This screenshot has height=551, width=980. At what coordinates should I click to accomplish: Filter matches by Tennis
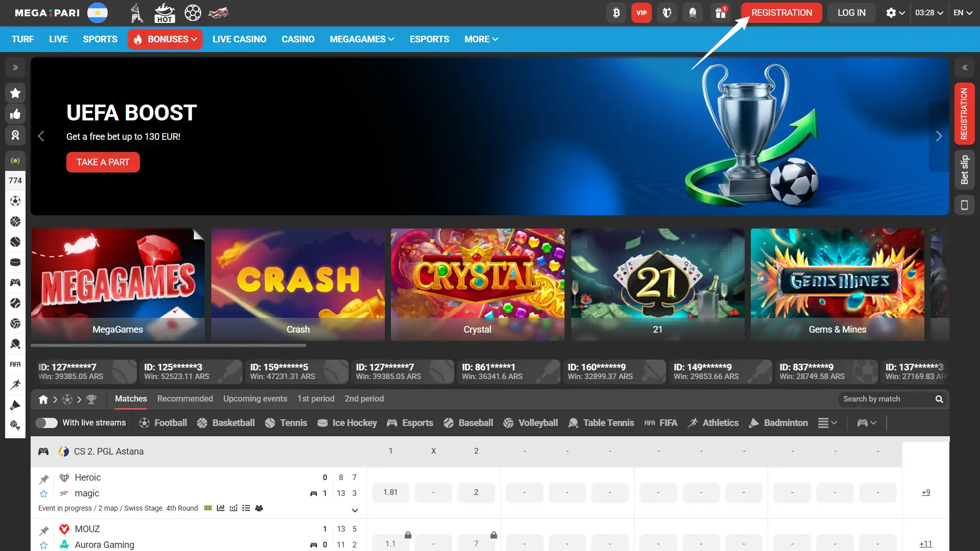pos(286,423)
